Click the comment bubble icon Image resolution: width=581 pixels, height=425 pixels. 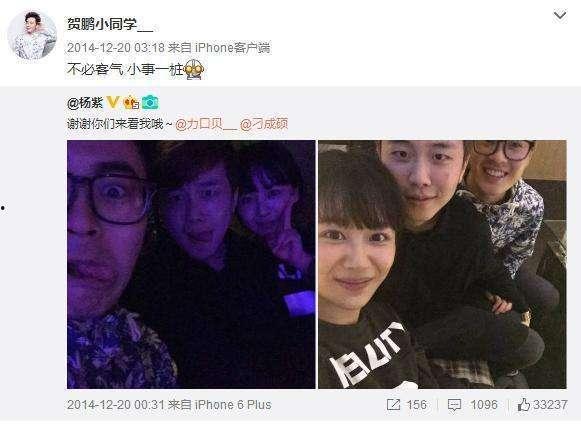point(454,405)
